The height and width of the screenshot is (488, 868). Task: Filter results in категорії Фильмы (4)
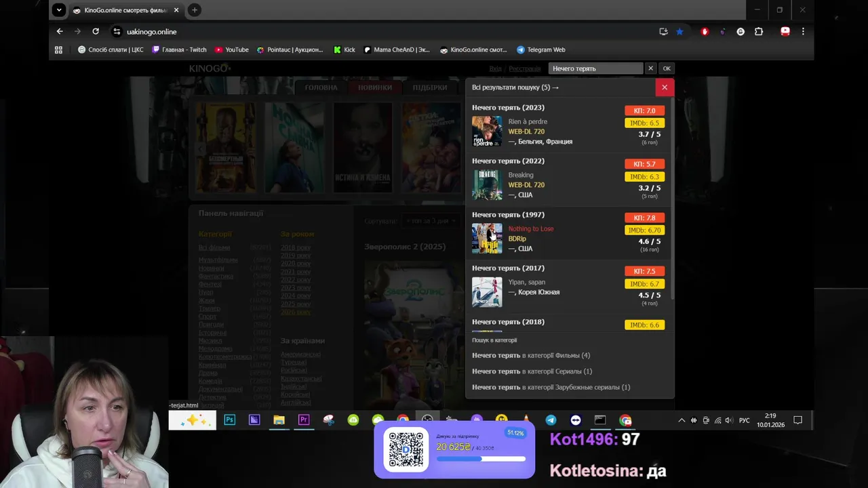click(531, 355)
